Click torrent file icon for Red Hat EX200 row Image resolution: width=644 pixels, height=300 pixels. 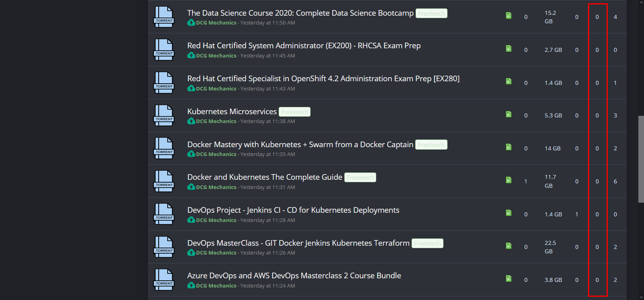tap(164, 50)
